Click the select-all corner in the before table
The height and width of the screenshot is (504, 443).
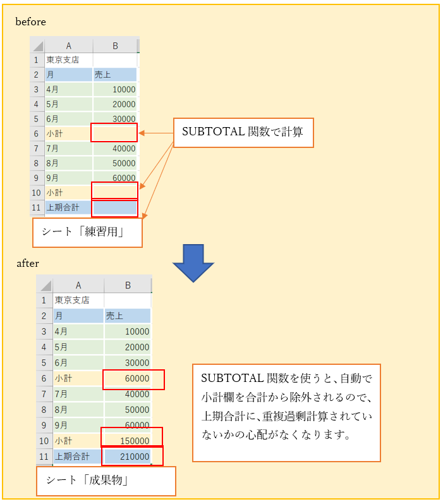(37, 46)
